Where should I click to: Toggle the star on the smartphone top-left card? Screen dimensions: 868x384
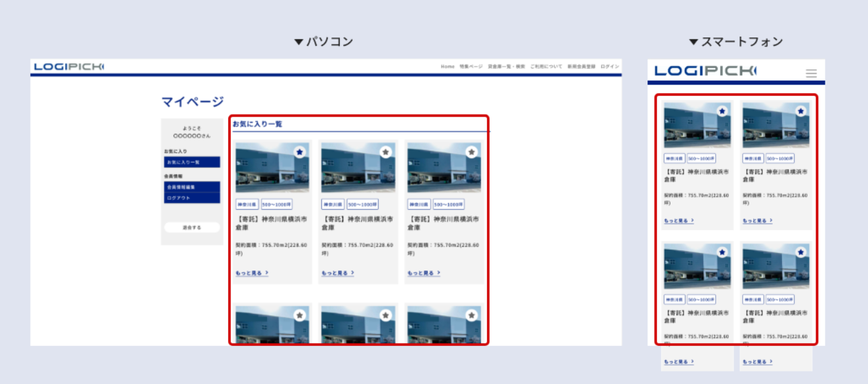722,111
